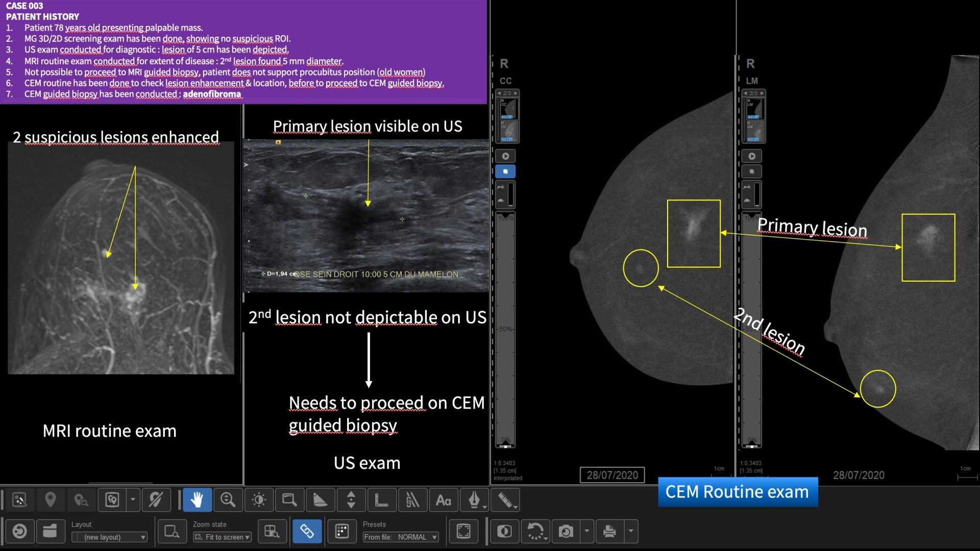Play the CC view cine loop
Screen dimensions: 980x551
[505, 156]
